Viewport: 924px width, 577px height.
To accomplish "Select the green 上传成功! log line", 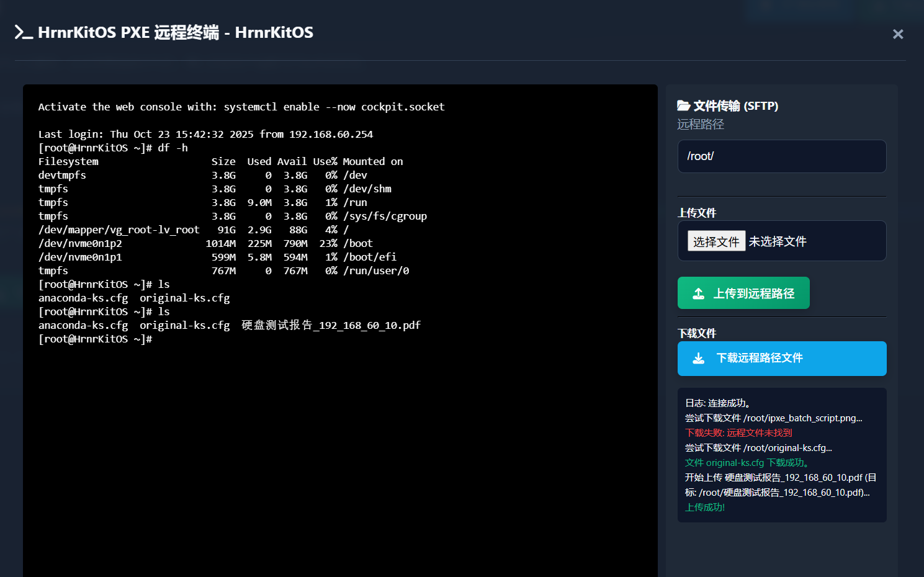I will (705, 508).
